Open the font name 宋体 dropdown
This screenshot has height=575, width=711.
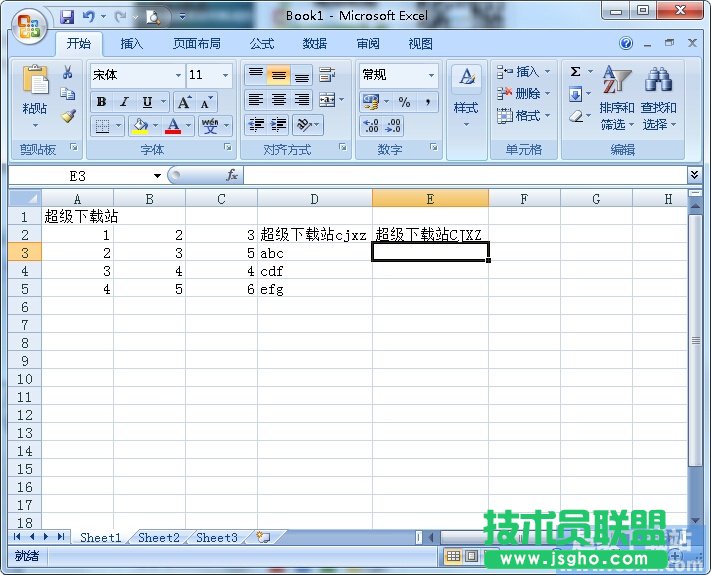click(x=178, y=75)
